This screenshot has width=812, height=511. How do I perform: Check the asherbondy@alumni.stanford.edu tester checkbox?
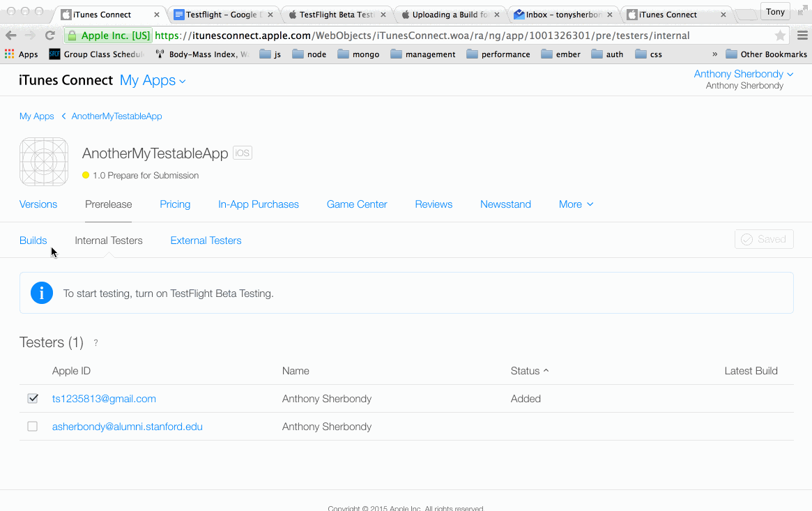33,426
